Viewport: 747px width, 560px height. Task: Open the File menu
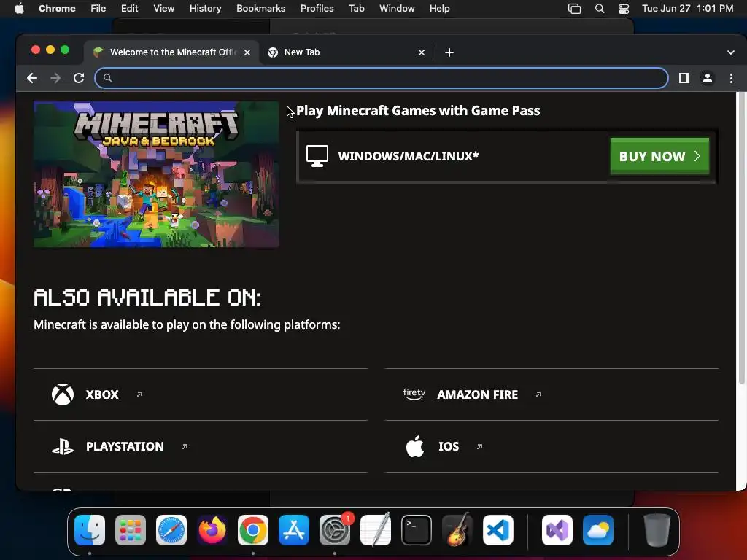(x=98, y=8)
